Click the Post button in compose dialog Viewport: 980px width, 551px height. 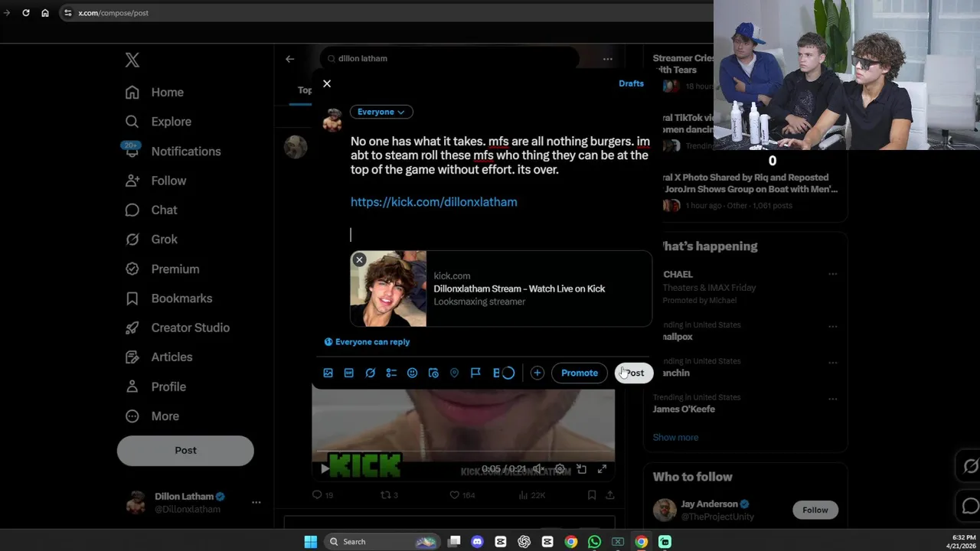click(x=634, y=373)
